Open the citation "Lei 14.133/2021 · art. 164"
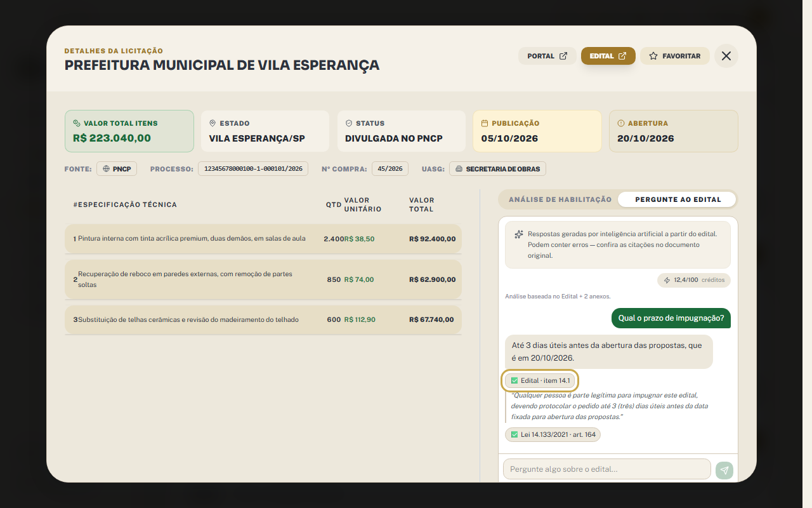 point(553,434)
